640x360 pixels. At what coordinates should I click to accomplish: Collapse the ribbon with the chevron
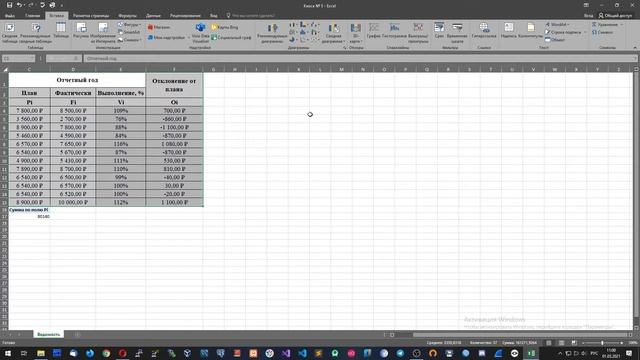pyautogui.click(x=635, y=48)
